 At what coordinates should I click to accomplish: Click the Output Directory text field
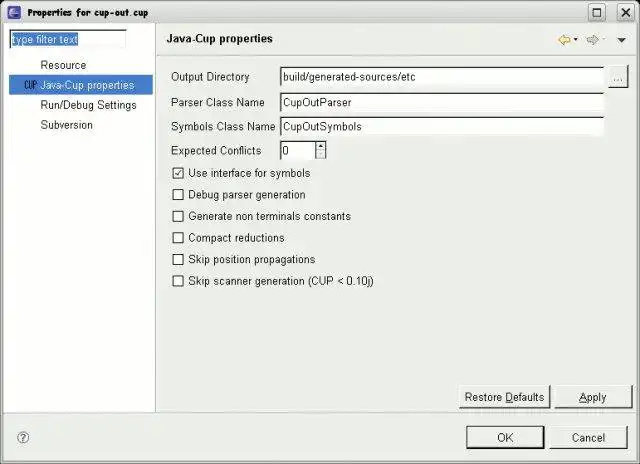442,77
